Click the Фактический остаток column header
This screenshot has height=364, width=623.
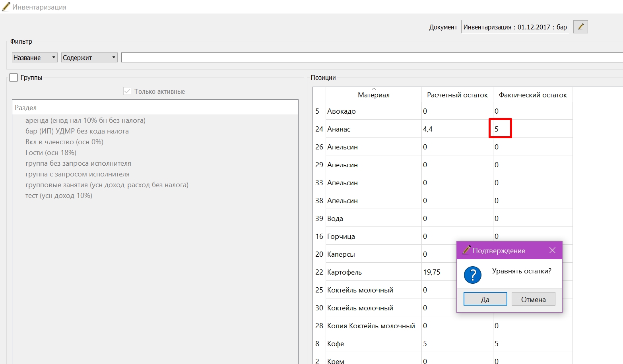click(x=533, y=95)
